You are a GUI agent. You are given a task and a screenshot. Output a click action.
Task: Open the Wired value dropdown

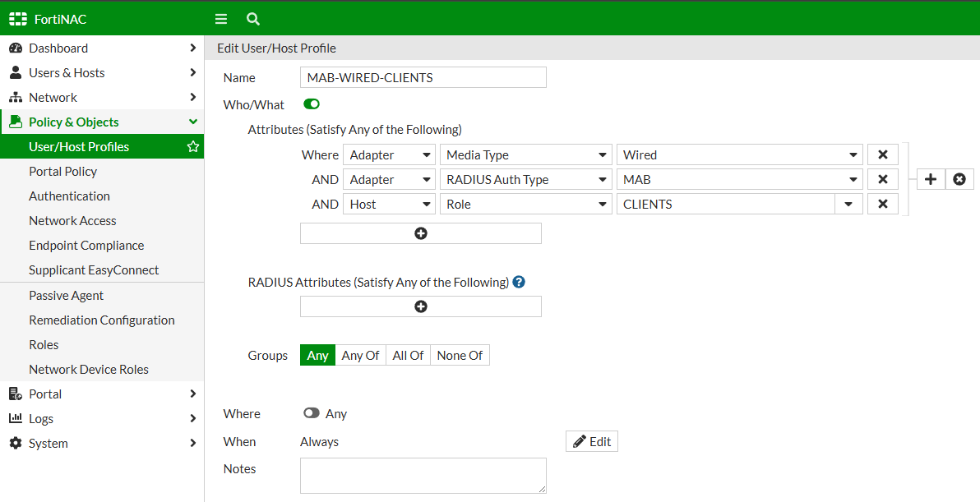click(x=739, y=154)
